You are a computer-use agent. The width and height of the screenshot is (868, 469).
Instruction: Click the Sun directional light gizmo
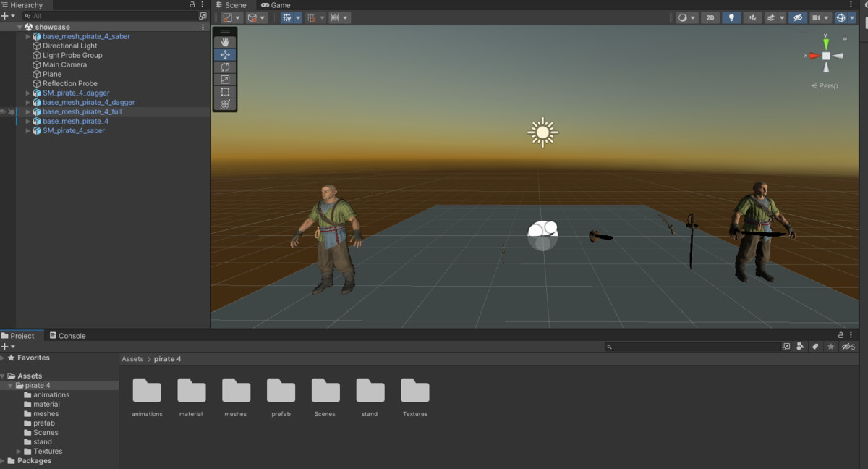point(542,132)
